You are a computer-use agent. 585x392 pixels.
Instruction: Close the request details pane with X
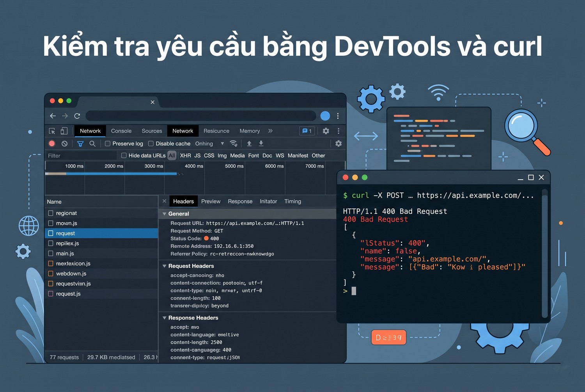pos(164,201)
